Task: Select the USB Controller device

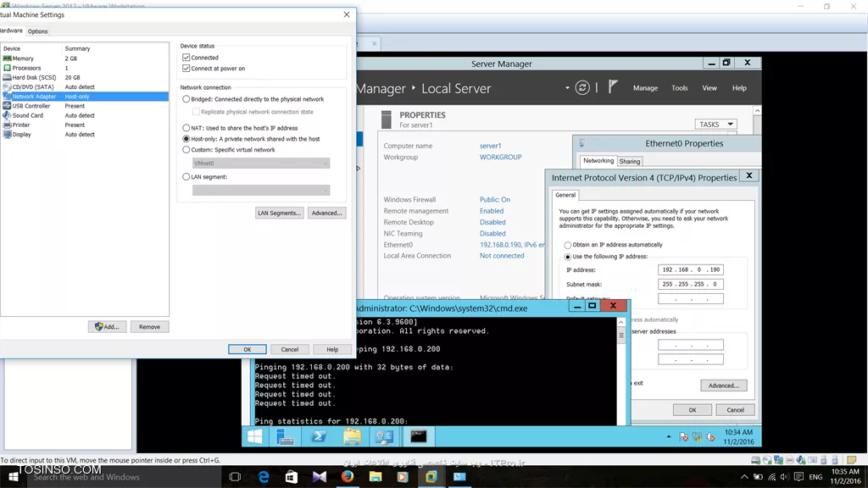Action: 85,106
